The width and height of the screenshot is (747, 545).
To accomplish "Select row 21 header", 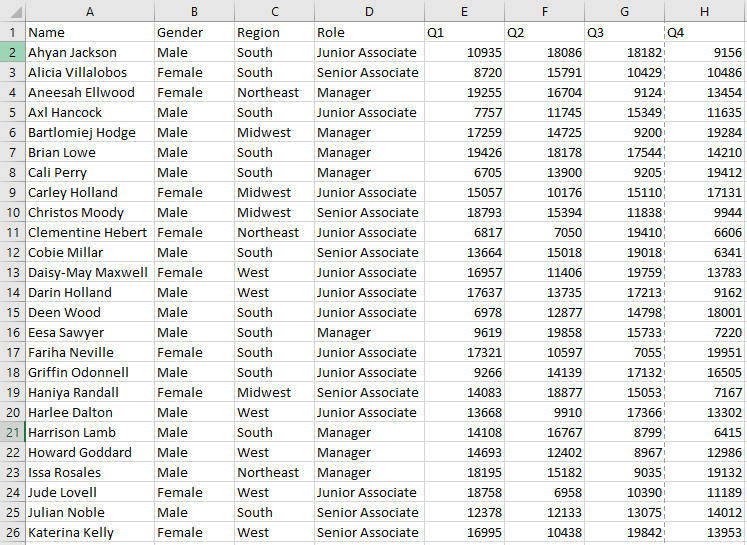I will [13, 432].
